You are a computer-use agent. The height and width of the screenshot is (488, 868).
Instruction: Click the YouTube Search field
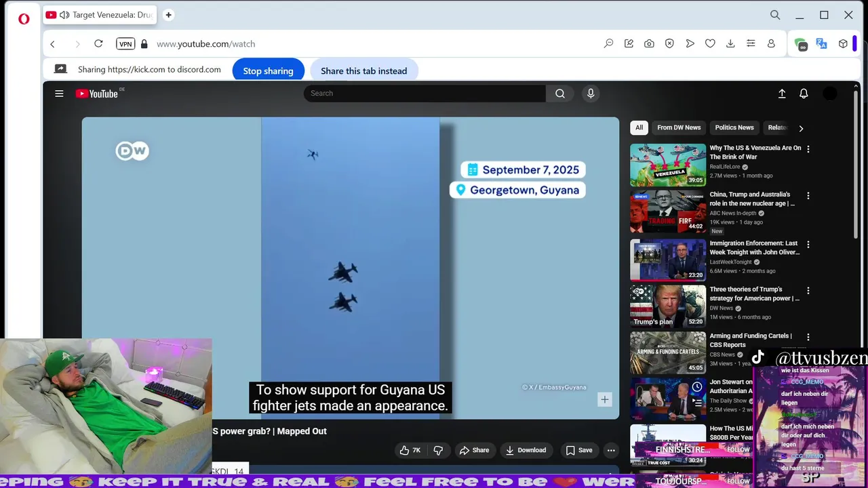[x=425, y=94]
